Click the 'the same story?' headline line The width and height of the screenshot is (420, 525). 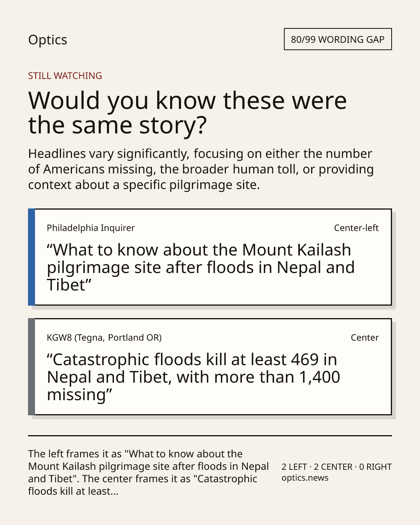(x=117, y=125)
